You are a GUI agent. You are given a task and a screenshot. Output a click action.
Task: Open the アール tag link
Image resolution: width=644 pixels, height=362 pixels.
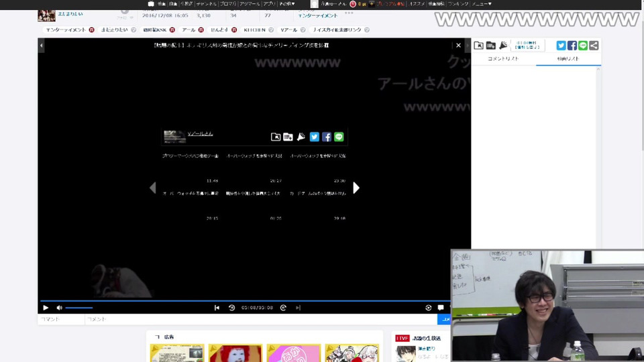click(x=189, y=30)
